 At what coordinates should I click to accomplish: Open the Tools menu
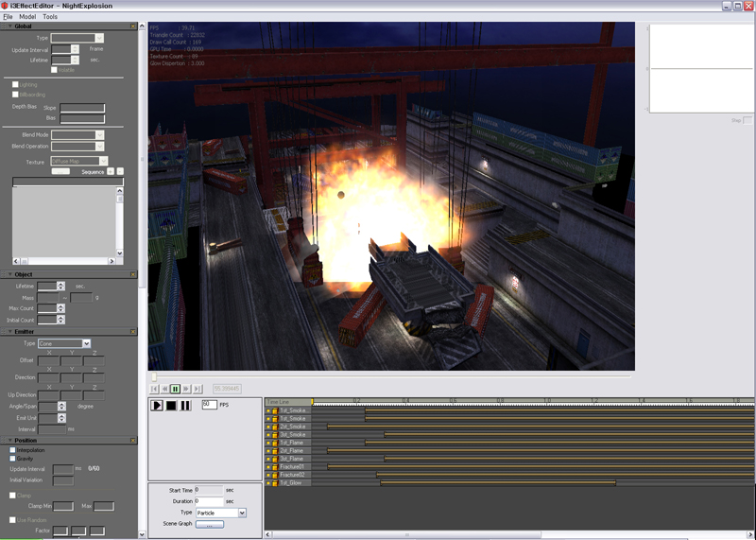[x=50, y=17]
